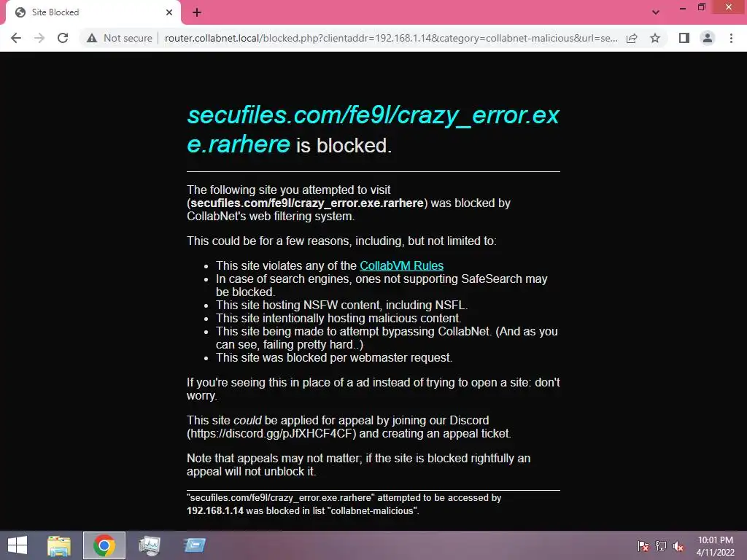
Task: Open the CollabVM Rules link
Action: coord(402,265)
